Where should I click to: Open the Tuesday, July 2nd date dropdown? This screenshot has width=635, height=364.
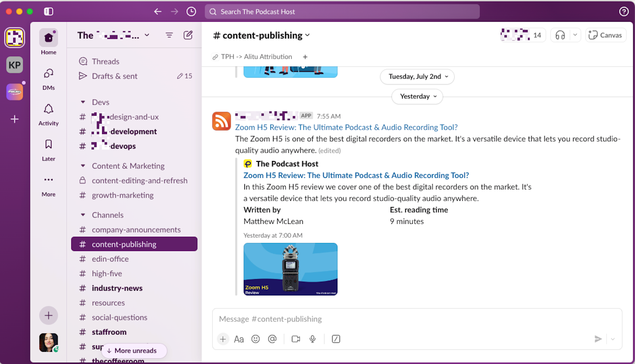(x=417, y=77)
